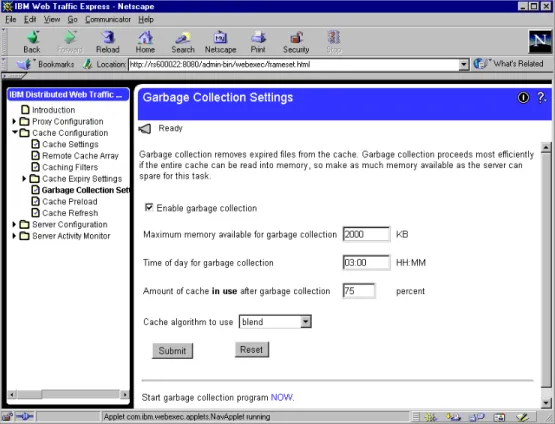555x424 pixels.
Task: Open the Help menu
Action: pyautogui.click(x=146, y=19)
